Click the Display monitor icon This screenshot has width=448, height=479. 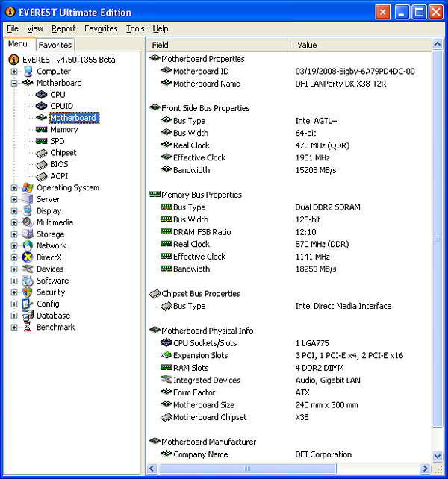pyautogui.click(x=28, y=211)
